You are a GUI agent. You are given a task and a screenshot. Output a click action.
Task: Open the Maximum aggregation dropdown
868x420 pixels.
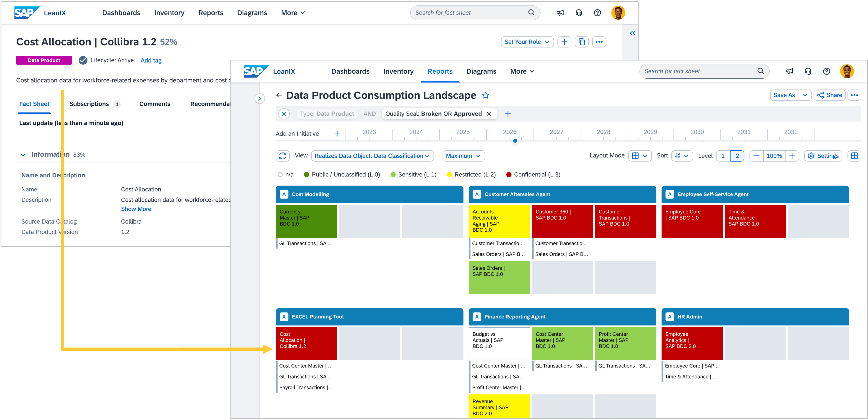click(463, 156)
